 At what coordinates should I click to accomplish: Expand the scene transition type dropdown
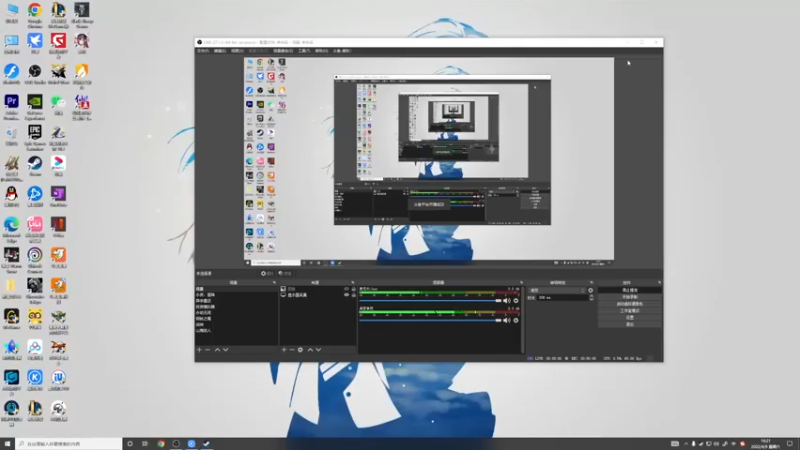(557, 290)
